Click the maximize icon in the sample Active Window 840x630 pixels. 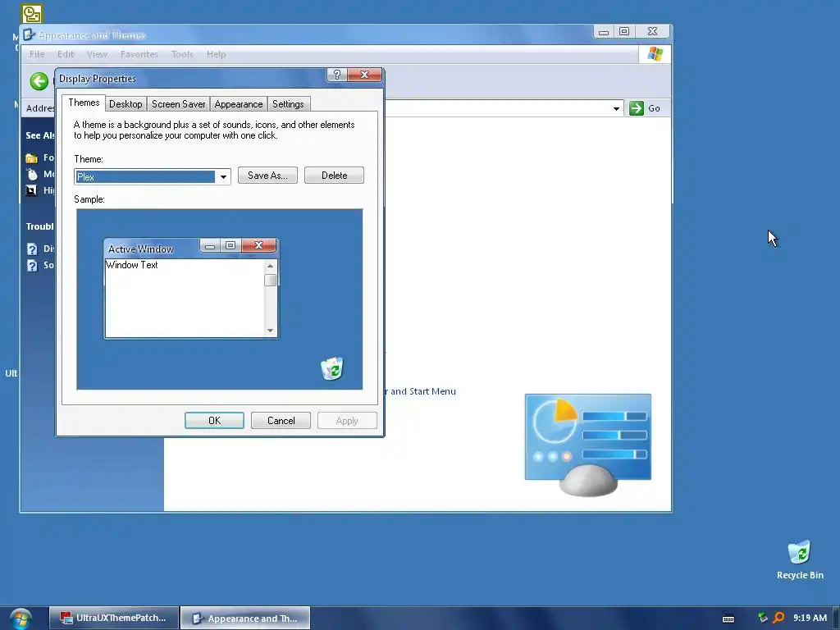pos(231,245)
